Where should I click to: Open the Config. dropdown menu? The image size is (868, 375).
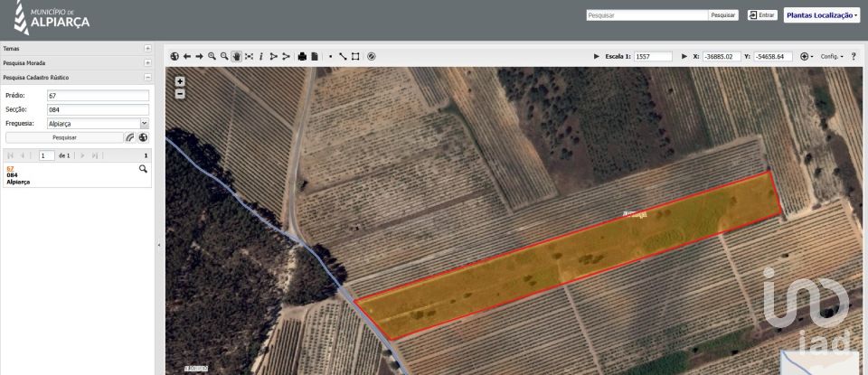pyautogui.click(x=832, y=56)
